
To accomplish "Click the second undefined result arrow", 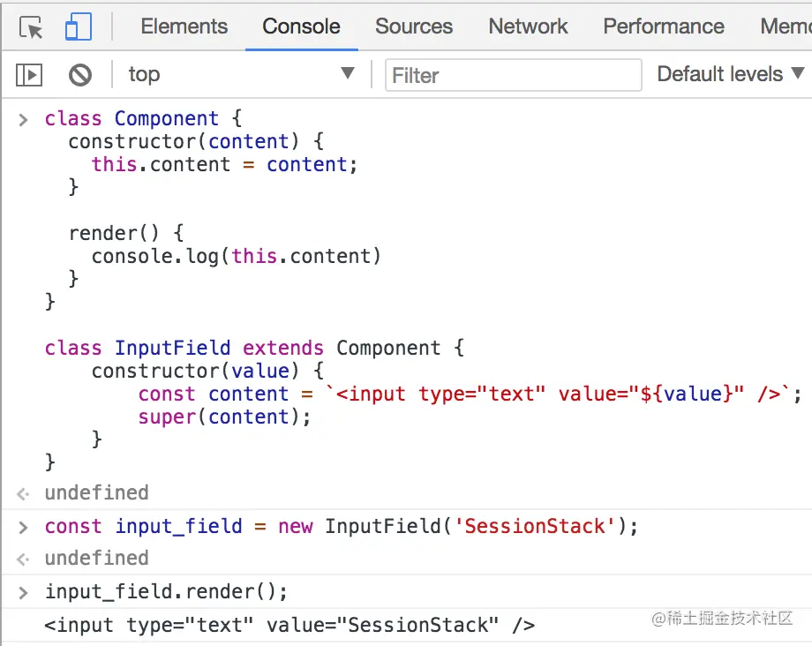I will tap(23, 560).
